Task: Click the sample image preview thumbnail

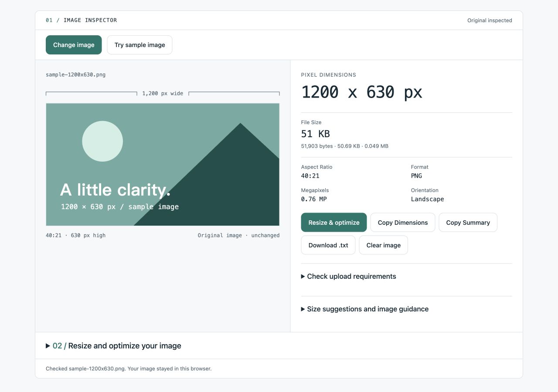Action: pos(163,165)
